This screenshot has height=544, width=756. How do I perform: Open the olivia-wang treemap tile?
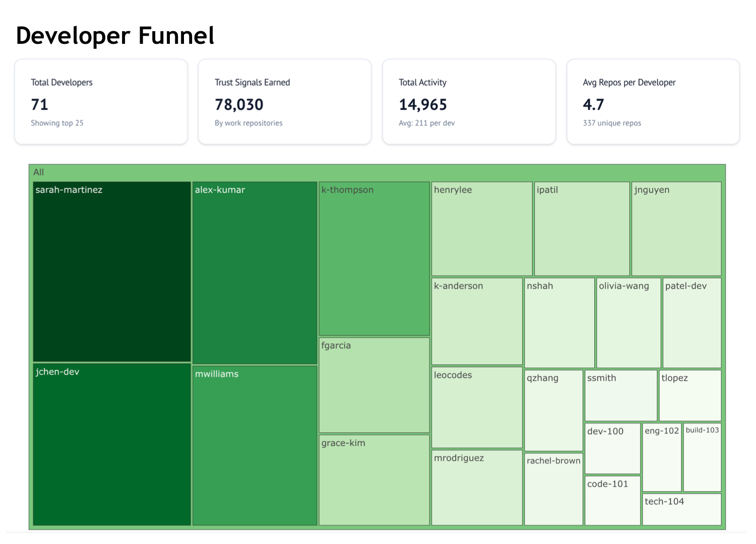pyautogui.click(x=628, y=323)
